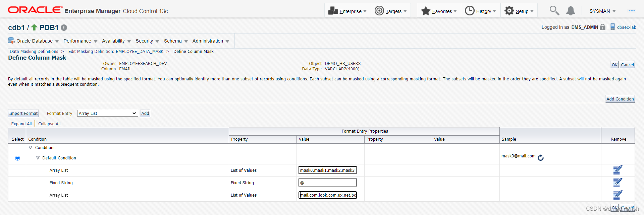This screenshot has height=215, width=644.
Task: Open the dbsec-lab host link
Action: tap(627, 27)
